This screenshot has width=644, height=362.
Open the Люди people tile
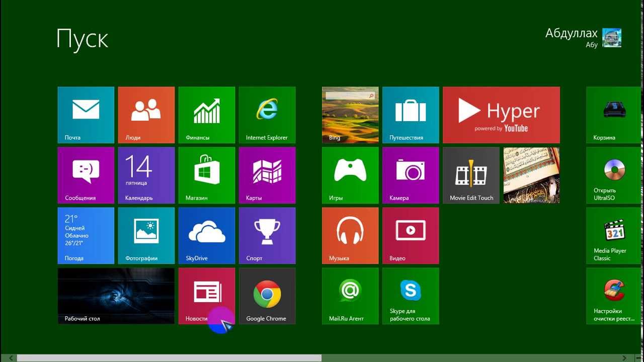coord(146,115)
